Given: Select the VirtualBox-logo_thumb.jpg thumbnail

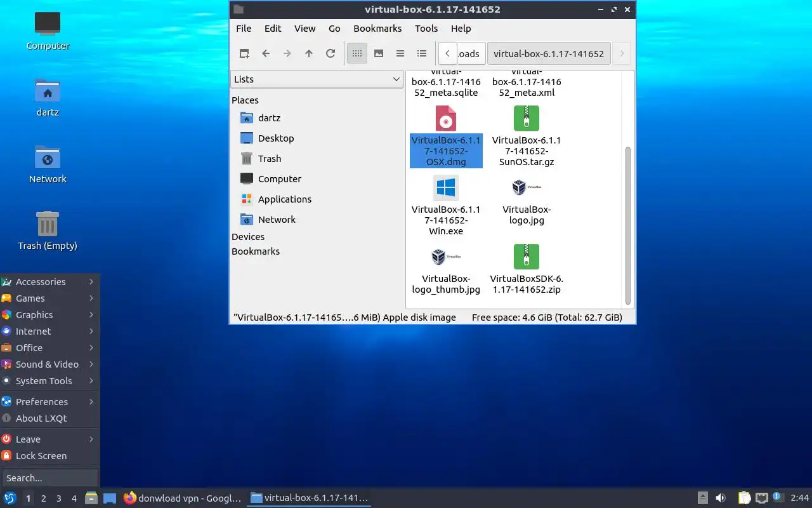Looking at the screenshot, I should click(x=446, y=257).
